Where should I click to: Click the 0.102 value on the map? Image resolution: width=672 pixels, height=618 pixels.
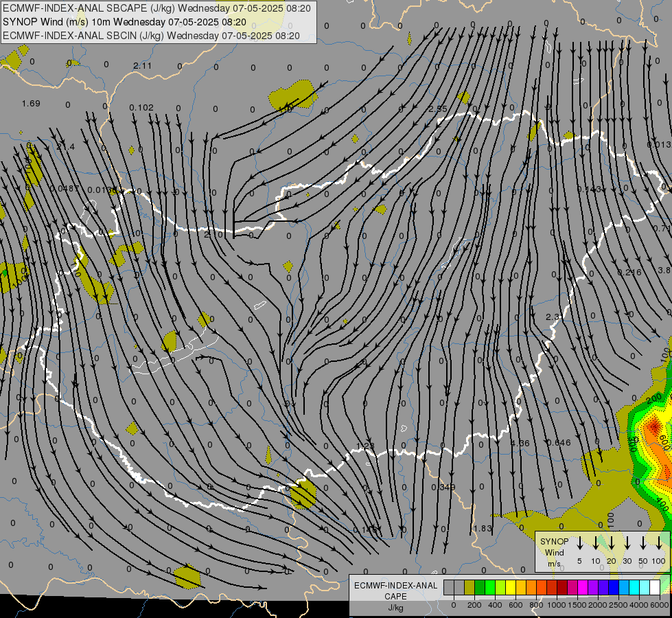coord(141,108)
